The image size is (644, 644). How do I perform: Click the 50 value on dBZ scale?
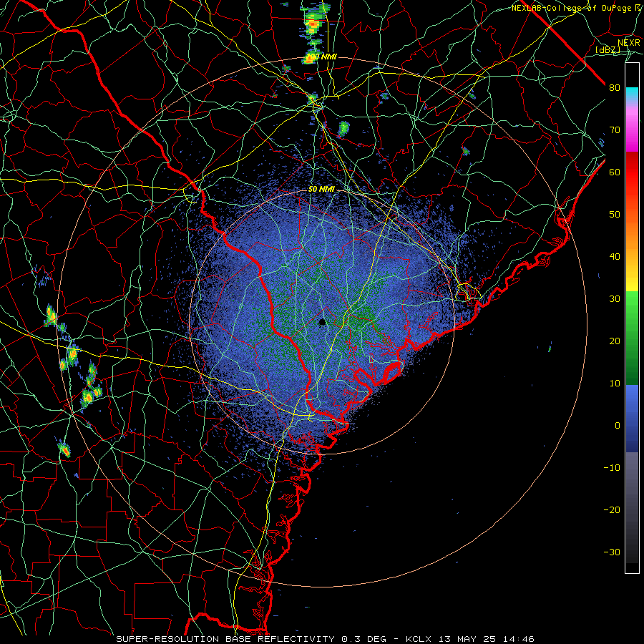click(615, 215)
